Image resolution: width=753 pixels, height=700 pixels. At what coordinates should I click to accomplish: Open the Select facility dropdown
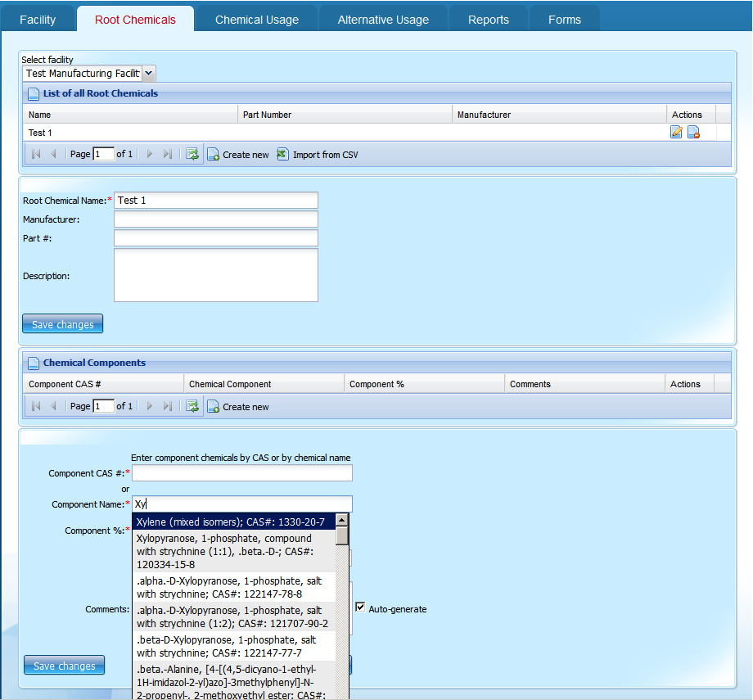point(148,74)
